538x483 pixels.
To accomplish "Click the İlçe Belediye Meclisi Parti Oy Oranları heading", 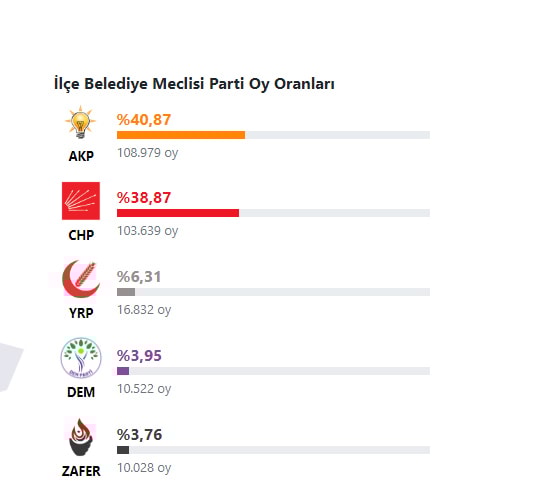I will (x=194, y=84).
